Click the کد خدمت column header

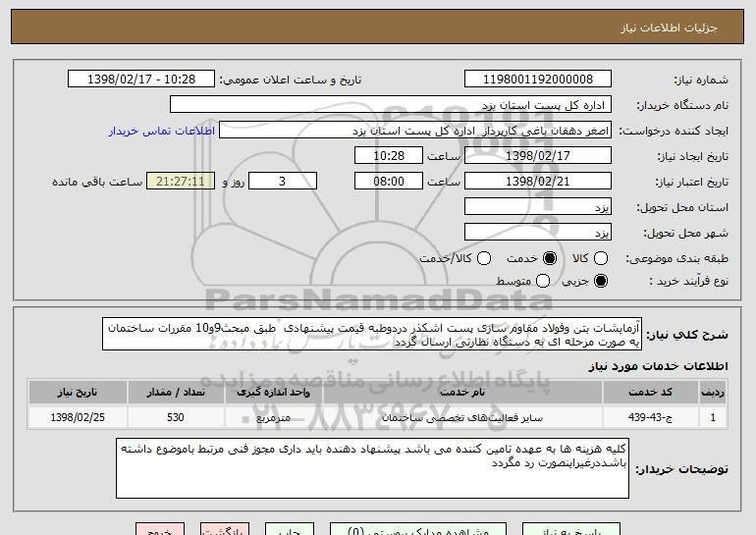(650, 393)
